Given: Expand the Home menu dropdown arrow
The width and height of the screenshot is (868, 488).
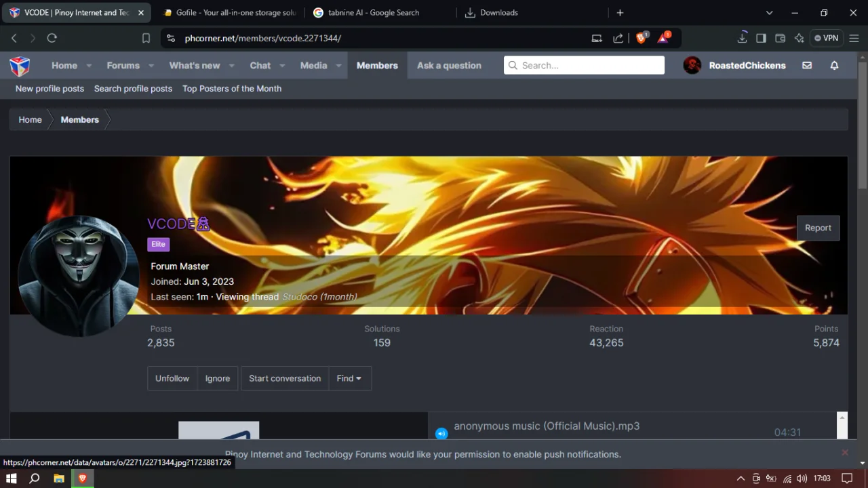Looking at the screenshot, I should coord(89,66).
